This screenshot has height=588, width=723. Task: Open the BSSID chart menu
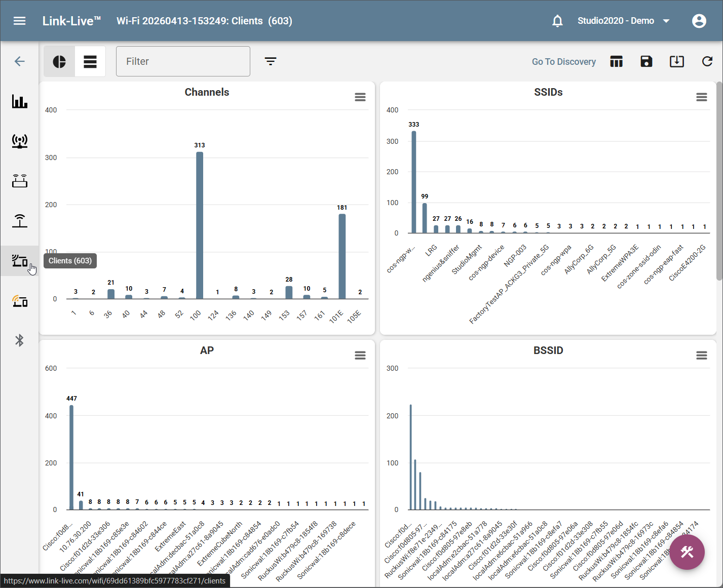(702, 355)
